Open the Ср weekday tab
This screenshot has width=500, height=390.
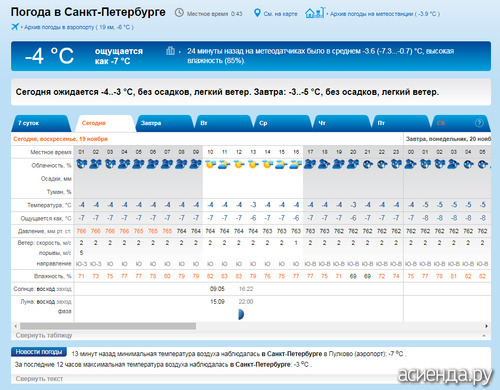283,123
